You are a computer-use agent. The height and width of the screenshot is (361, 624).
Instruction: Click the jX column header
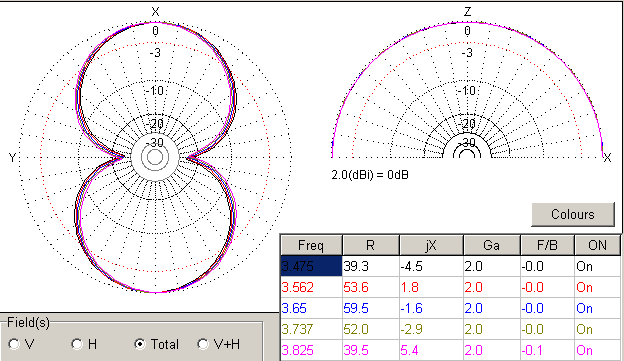431,245
